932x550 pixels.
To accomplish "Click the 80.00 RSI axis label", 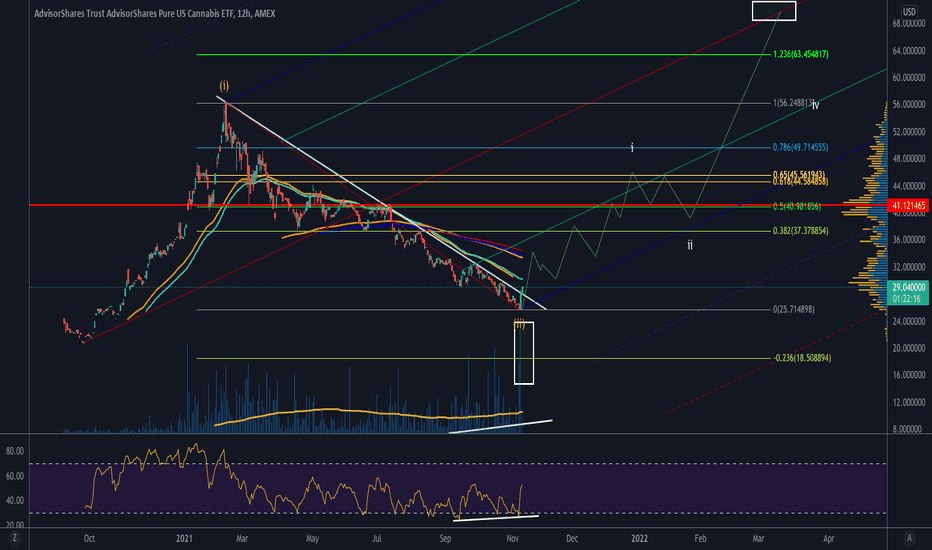I will pyautogui.click(x=15, y=451).
